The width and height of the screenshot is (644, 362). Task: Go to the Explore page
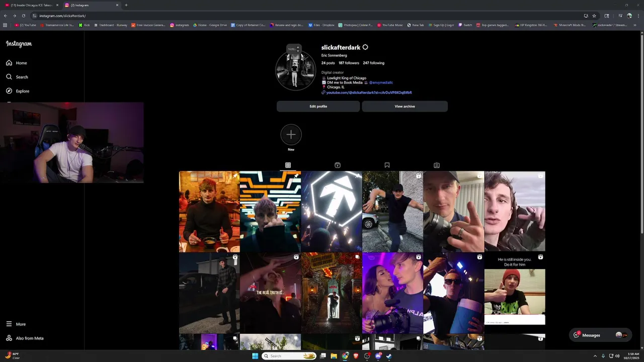point(18,91)
